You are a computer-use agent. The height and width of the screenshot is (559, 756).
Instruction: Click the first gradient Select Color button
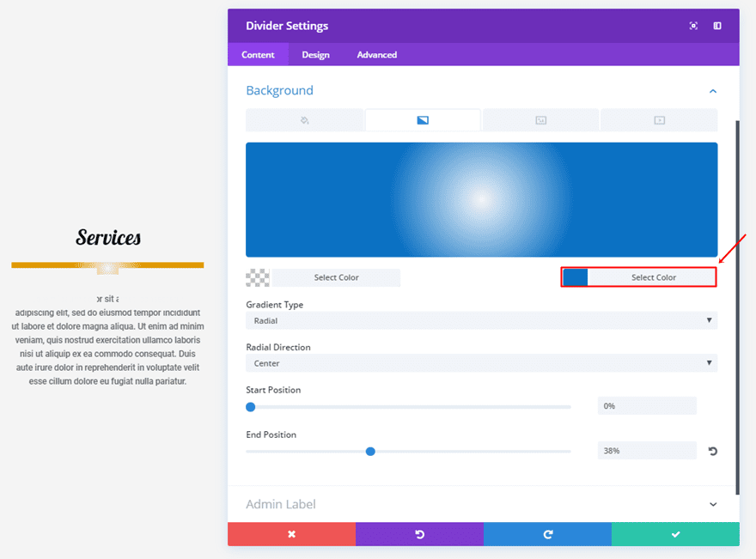336,277
